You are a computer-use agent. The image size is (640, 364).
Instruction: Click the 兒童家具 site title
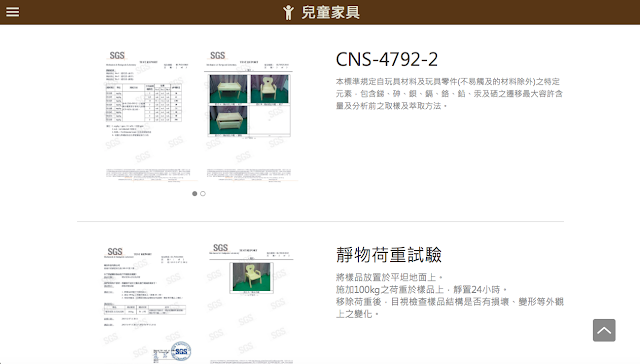331,12
